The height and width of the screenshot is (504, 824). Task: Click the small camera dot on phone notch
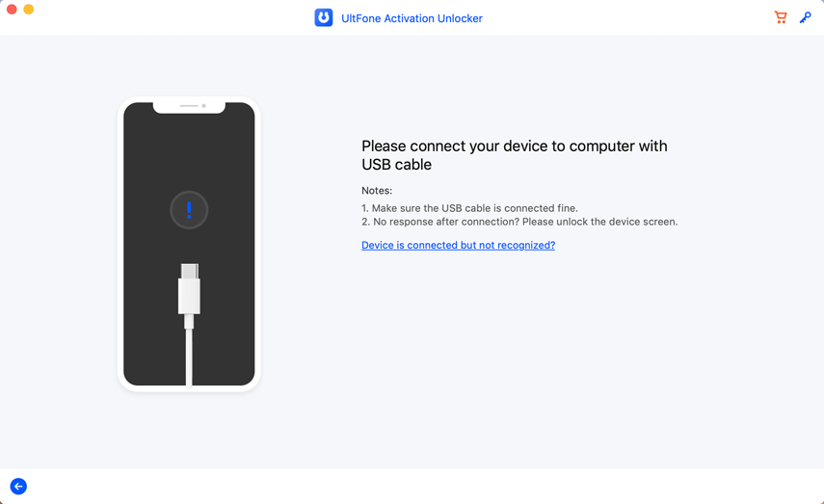coord(204,106)
